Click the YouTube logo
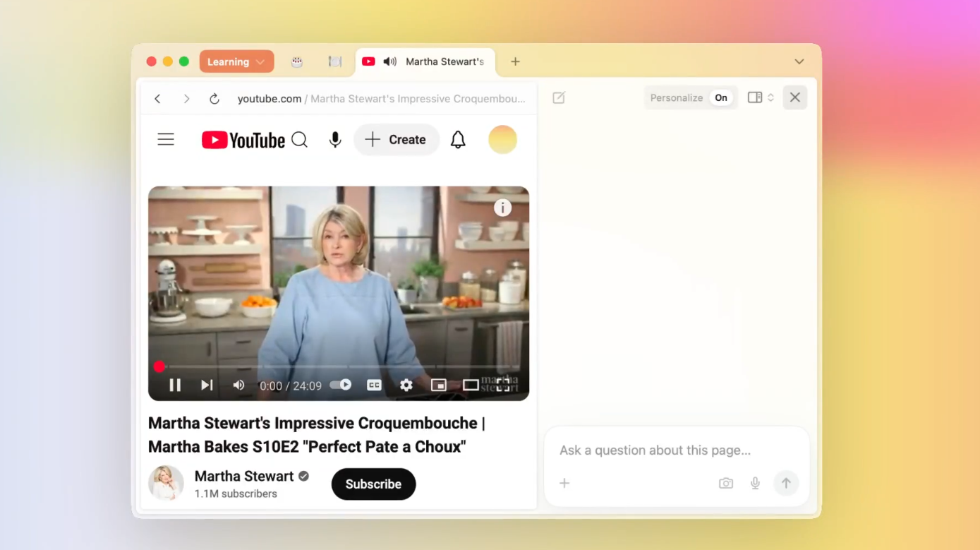 tap(243, 140)
